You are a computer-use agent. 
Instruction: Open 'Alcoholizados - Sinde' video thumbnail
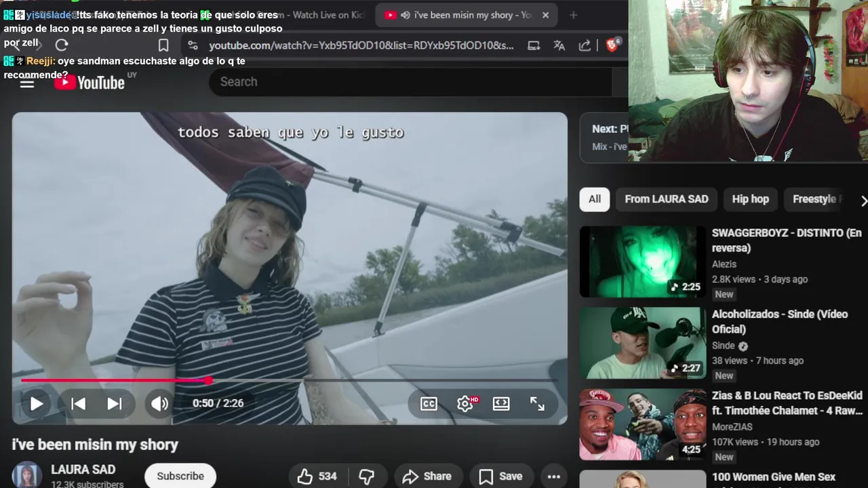point(643,343)
